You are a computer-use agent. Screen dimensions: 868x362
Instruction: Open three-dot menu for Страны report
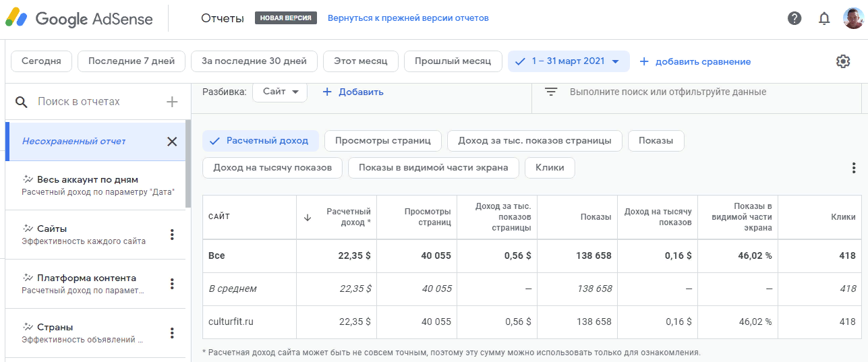click(172, 333)
